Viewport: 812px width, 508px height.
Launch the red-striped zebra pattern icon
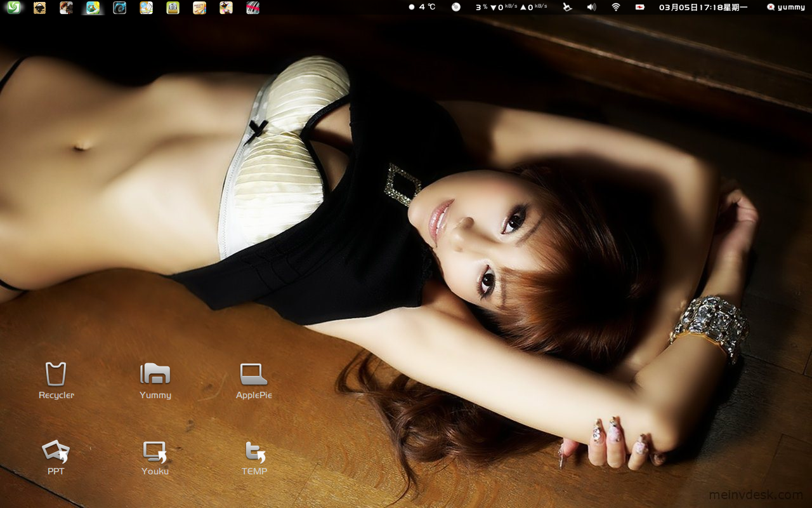coord(252,8)
